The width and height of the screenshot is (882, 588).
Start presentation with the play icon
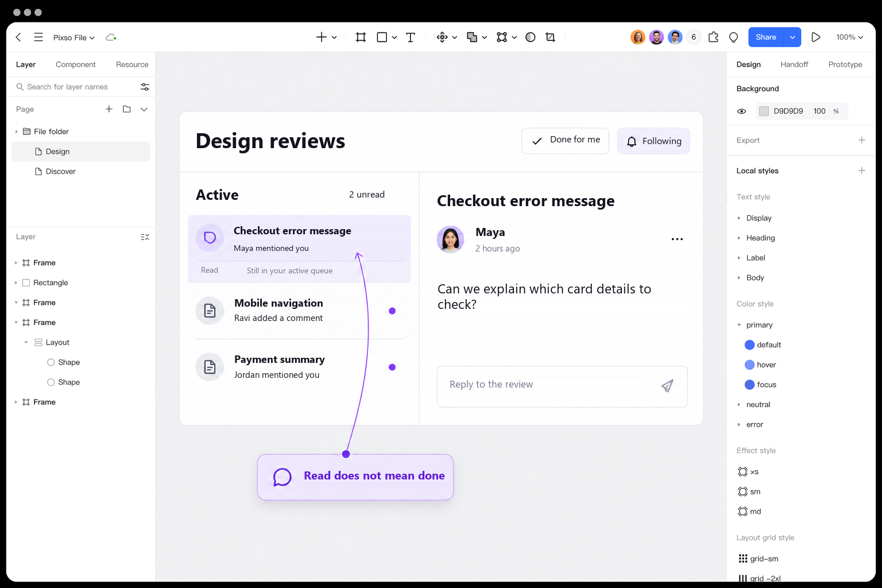[815, 37]
